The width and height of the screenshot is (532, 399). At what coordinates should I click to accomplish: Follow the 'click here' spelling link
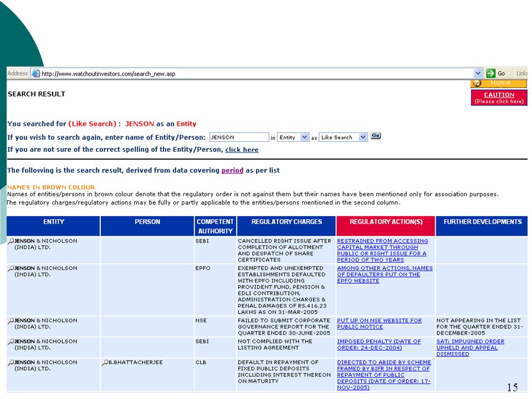[x=242, y=150]
